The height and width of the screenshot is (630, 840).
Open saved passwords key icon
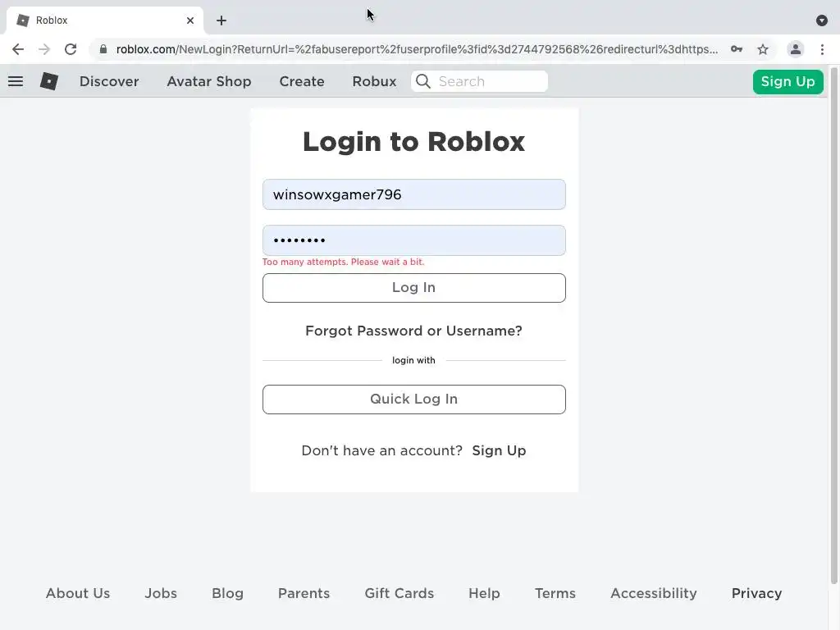tap(737, 49)
